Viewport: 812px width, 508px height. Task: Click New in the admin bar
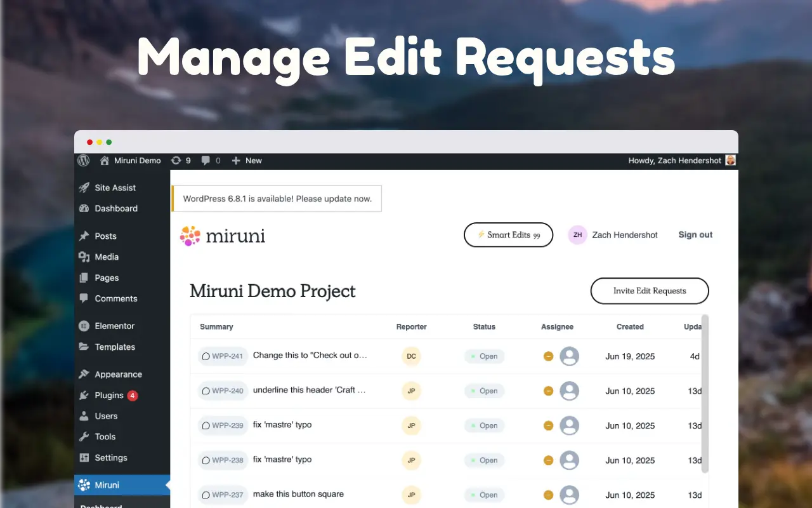(x=247, y=161)
